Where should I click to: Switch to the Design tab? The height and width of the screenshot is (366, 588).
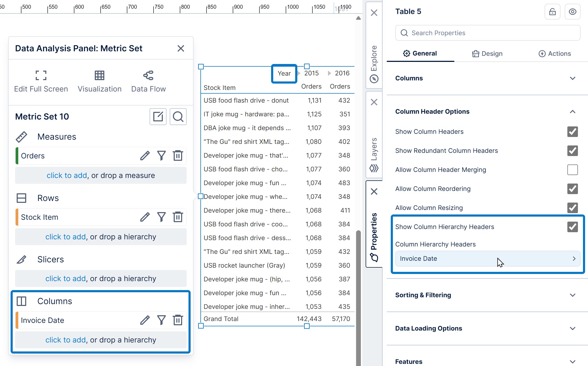[487, 53]
